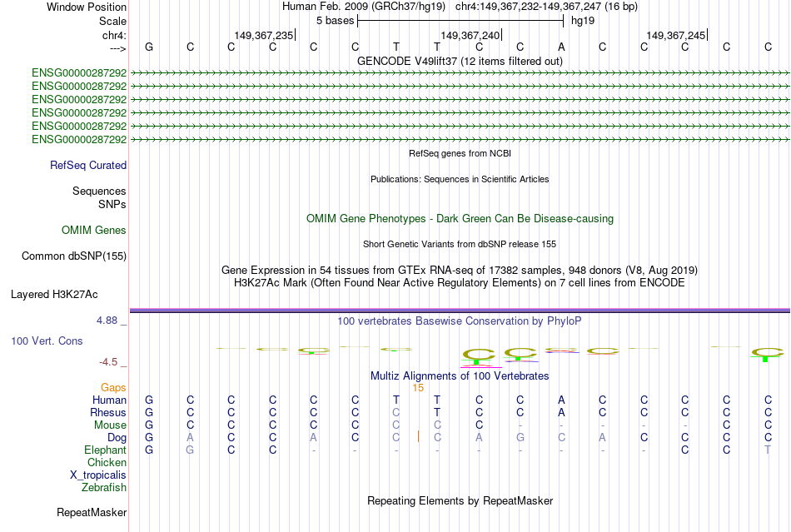791x532 pixels.
Task: Click the position text 'chr4:149,367,232-149,367,247 (16 bp)'
Action: point(546,7)
